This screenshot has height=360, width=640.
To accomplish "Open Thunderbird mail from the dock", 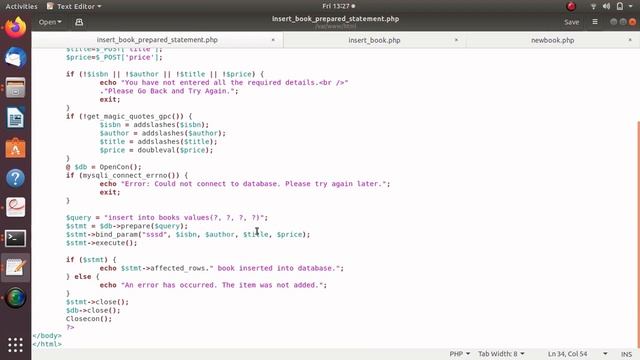I will click(16, 58).
